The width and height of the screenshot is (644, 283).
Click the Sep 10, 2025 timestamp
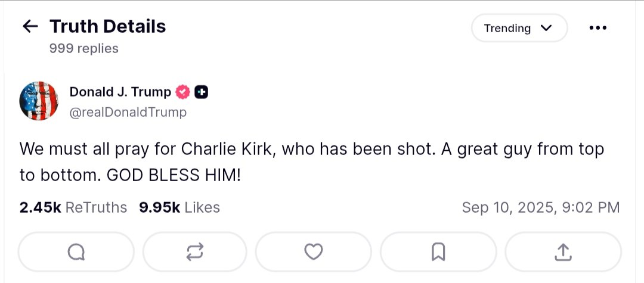click(540, 207)
